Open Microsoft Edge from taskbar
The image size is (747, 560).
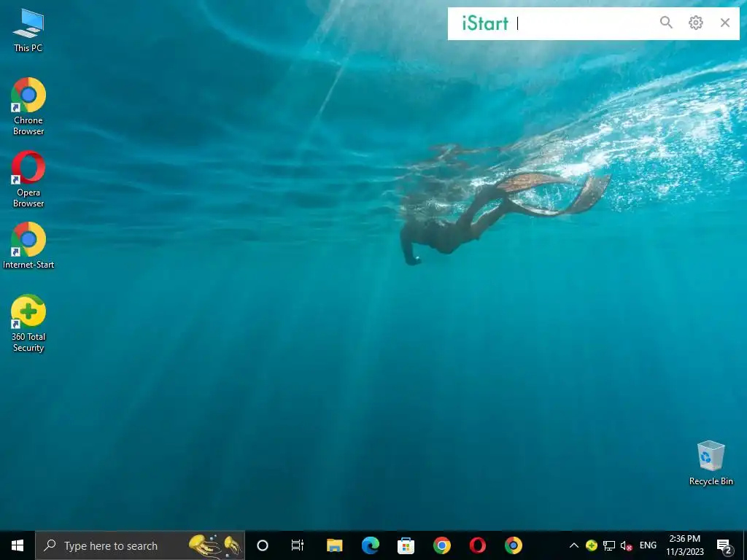pyautogui.click(x=370, y=545)
